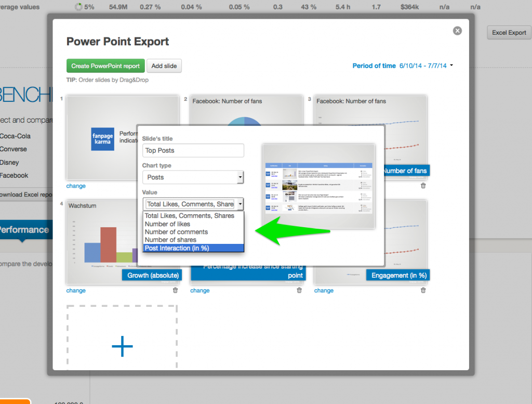Image resolution: width=532 pixels, height=404 pixels.
Task: Click the trash icon under the Wachstum slide
Action: (x=175, y=291)
